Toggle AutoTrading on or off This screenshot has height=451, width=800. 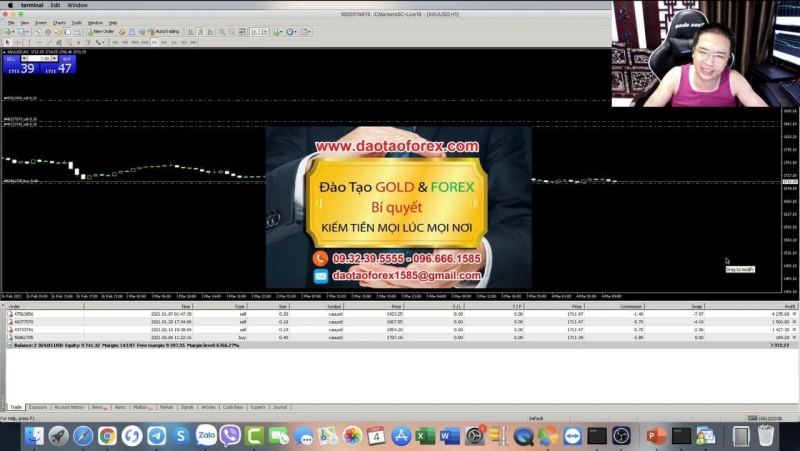(x=164, y=32)
